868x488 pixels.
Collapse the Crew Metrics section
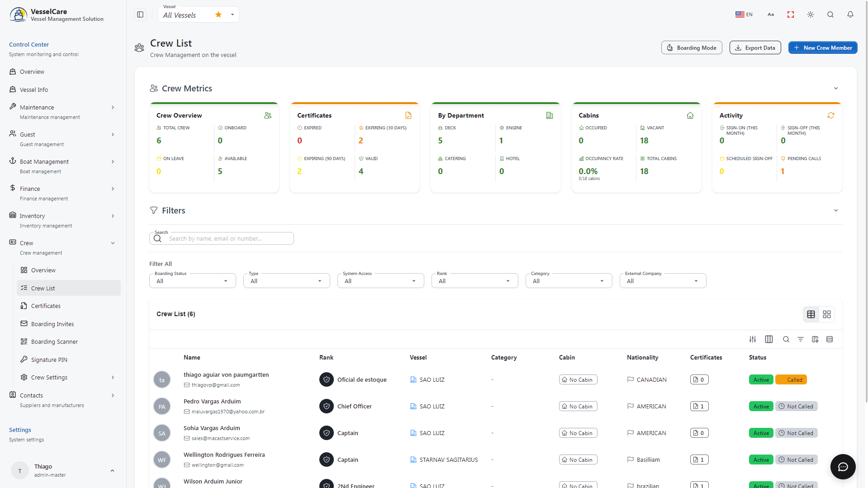tap(836, 88)
